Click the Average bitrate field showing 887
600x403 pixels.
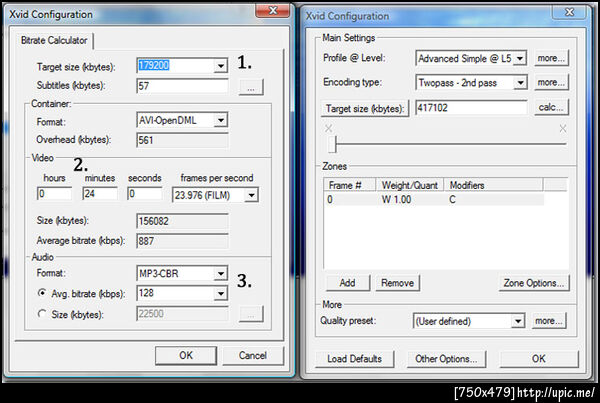pyautogui.click(x=183, y=241)
